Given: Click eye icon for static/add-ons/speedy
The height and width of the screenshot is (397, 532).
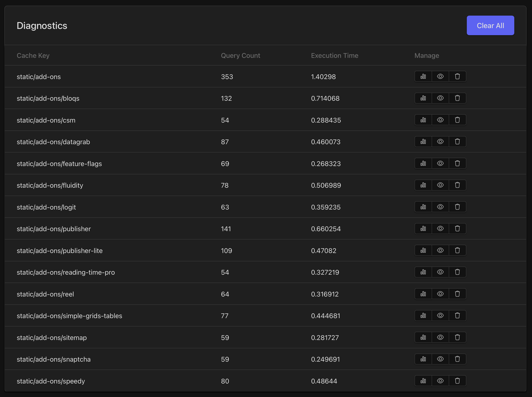Looking at the screenshot, I should (440, 381).
